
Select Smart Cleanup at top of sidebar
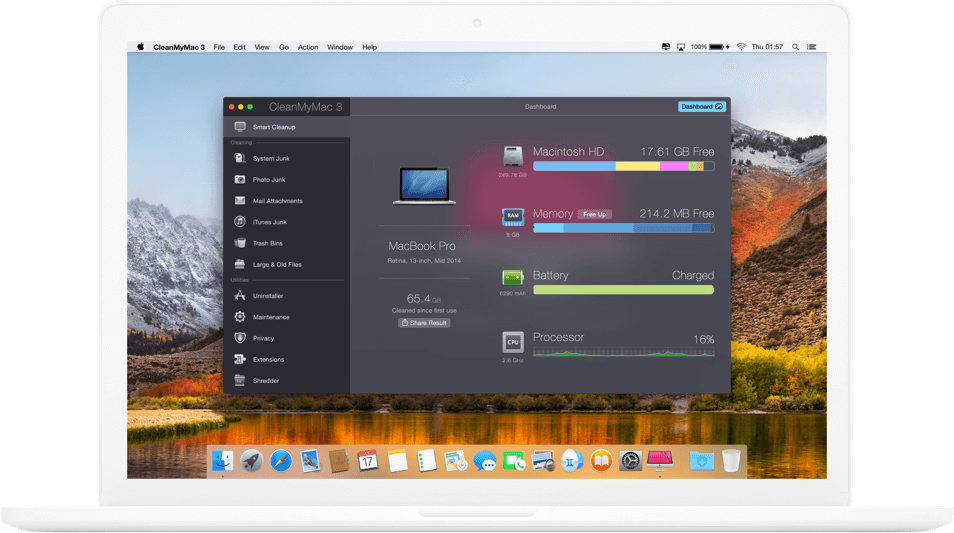click(273, 127)
